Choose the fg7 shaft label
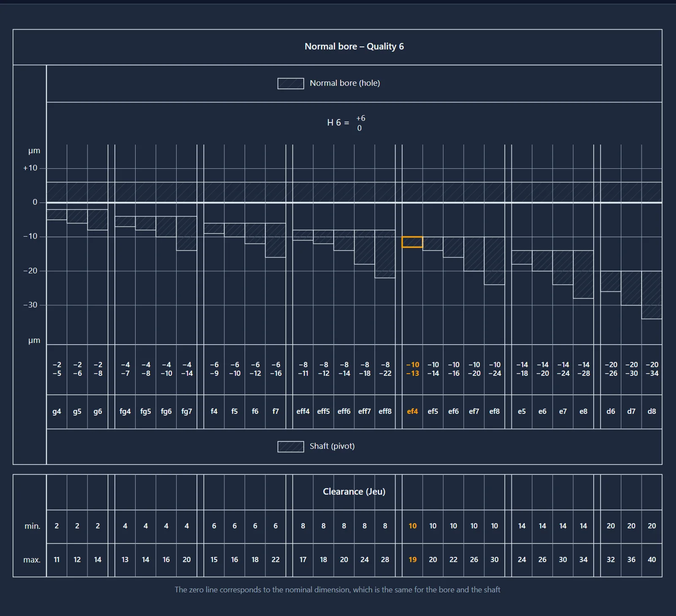 (x=187, y=411)
